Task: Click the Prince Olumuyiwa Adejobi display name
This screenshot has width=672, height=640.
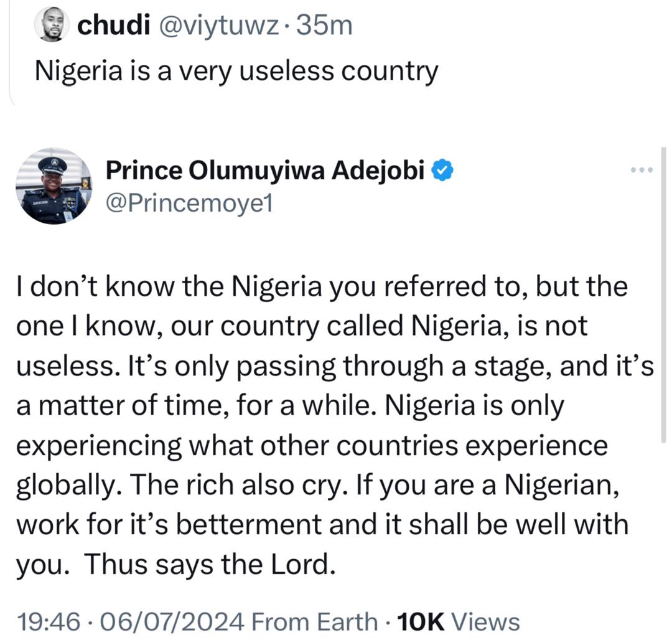Action: click(x=268, y=169)
